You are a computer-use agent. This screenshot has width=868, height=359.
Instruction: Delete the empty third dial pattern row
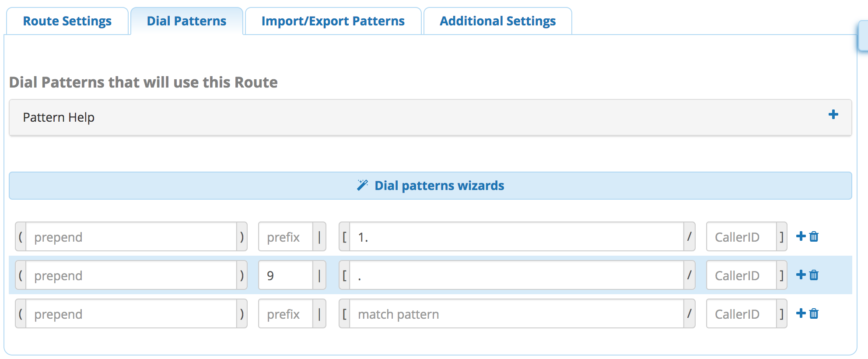[x=814, y=313]
